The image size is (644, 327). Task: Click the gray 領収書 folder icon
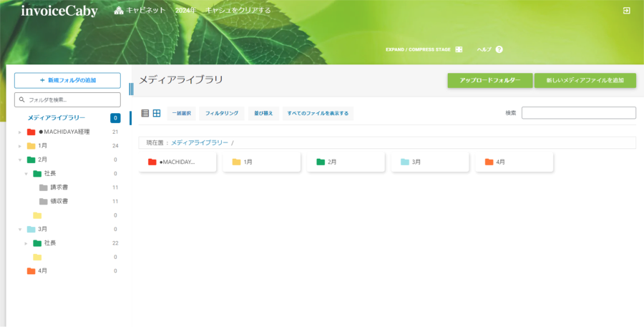tap(44, 201)
